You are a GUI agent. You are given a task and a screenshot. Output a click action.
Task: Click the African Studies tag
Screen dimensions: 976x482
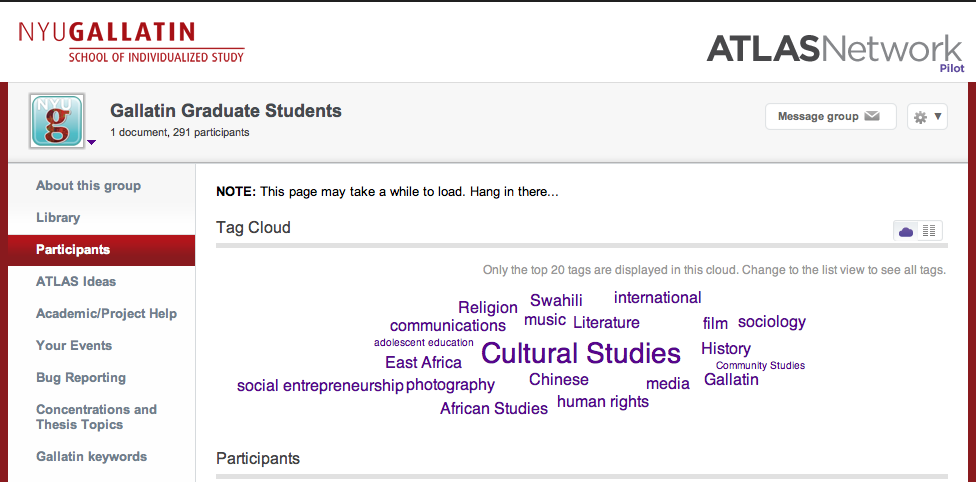tap(494, 409)
